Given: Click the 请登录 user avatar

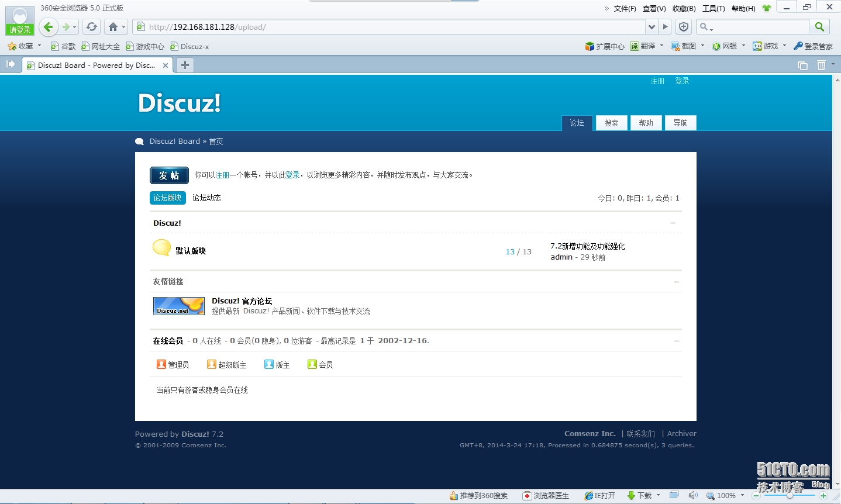Looking at the screenshot, I should pyautogui.click(x=20, y=20).
